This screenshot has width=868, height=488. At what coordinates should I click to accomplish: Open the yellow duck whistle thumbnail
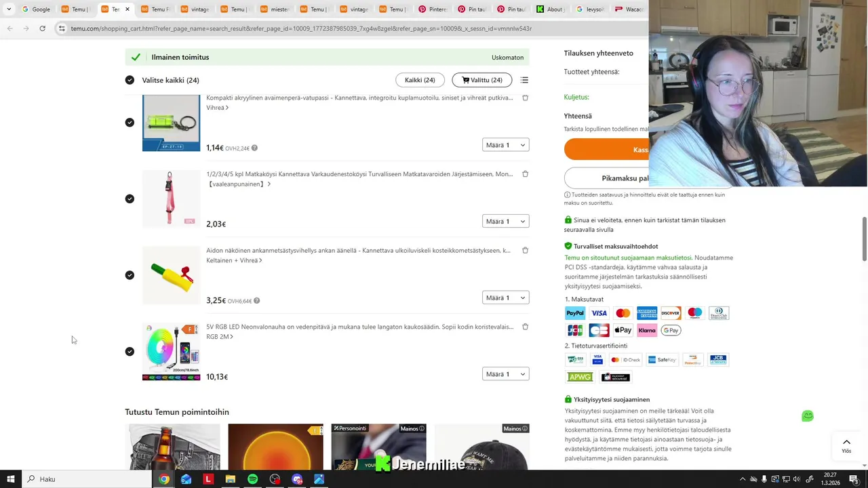(171, 275)
